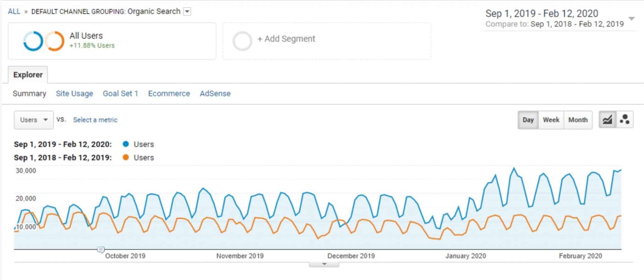Click the blue Users legend dot
This screenshot has height=280, width=644.
tap(126, 144)
